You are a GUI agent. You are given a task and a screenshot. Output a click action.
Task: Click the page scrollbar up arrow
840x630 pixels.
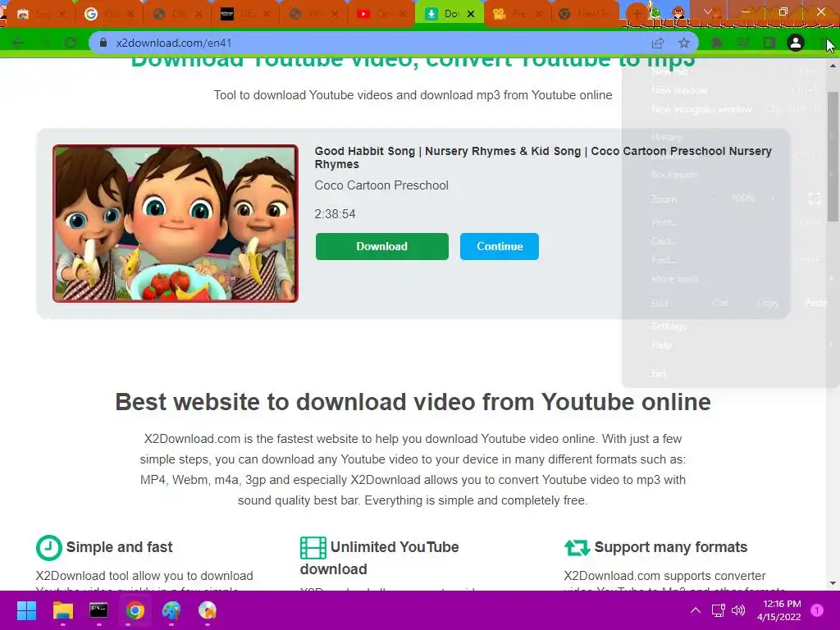pyautogui.click(x=833, y=66)
